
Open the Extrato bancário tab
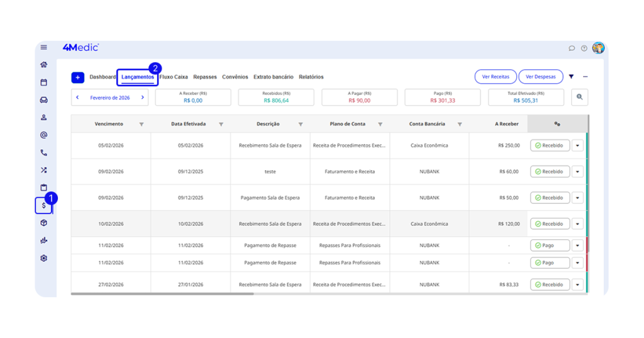click(x=273, y=77)
